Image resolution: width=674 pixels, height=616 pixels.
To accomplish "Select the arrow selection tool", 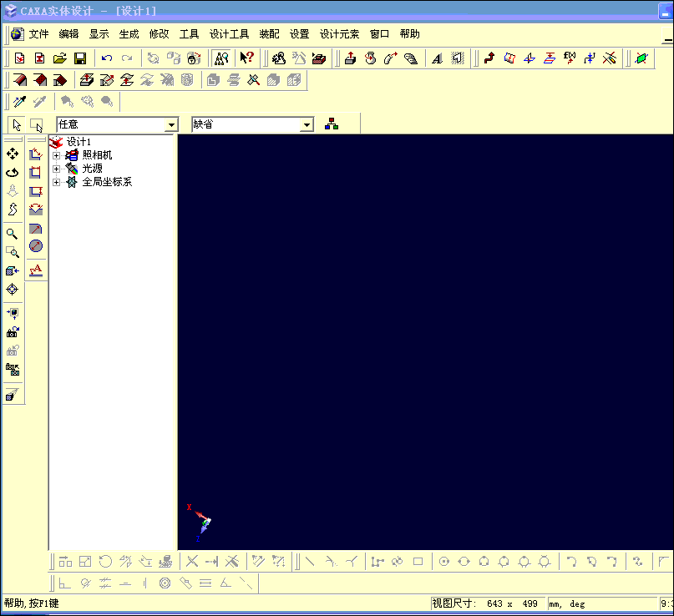I will tap(17, 125).
